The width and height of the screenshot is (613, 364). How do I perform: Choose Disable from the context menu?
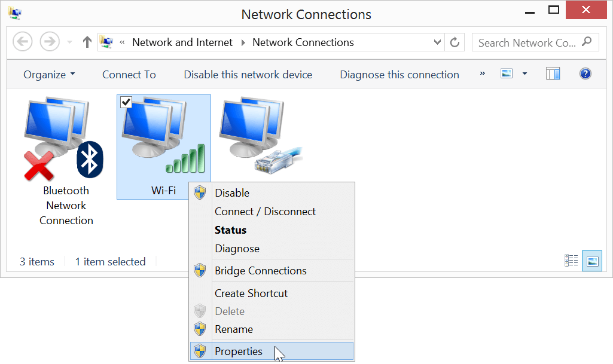click(x=232, y=192)
